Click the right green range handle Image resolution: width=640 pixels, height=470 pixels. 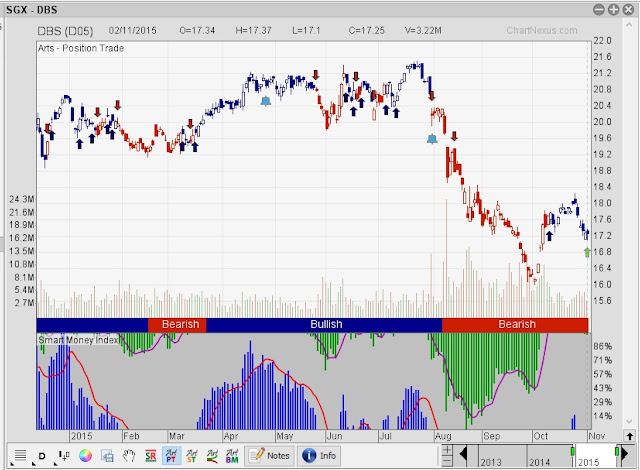(617, 451)
